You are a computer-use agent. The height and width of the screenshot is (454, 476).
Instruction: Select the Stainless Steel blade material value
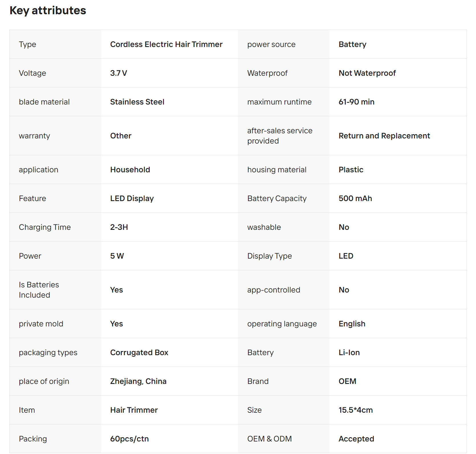[x=137, y=102]
